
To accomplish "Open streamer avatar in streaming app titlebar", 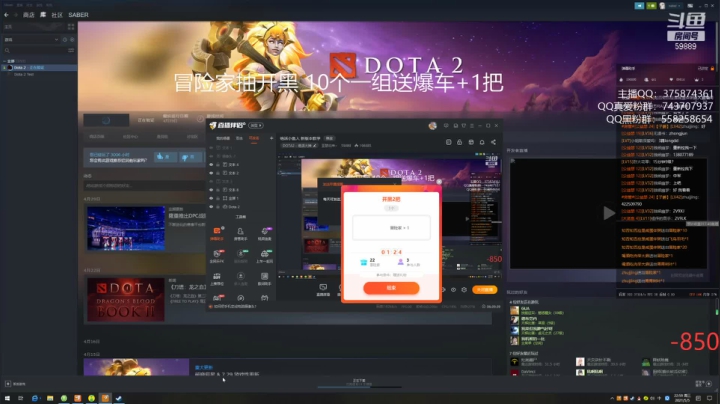I will click(432, 126).
